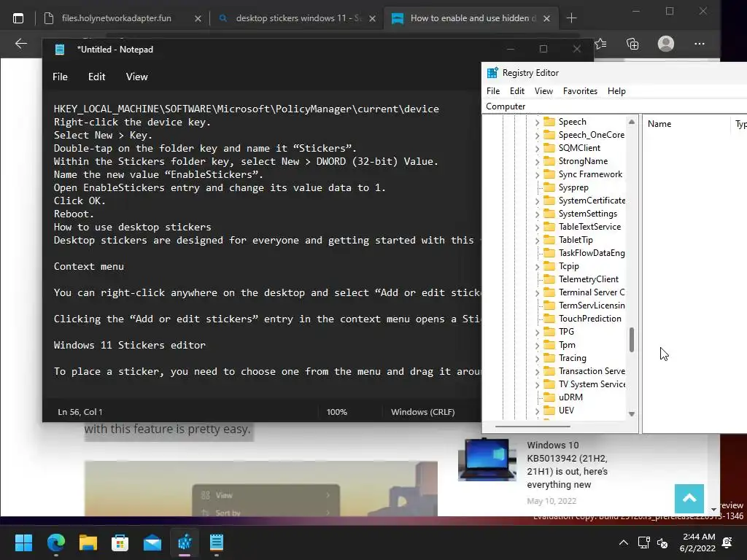The image size is (747, 560).
Task: Click Notepad zoom level 100%
Action: click(337, 412)
